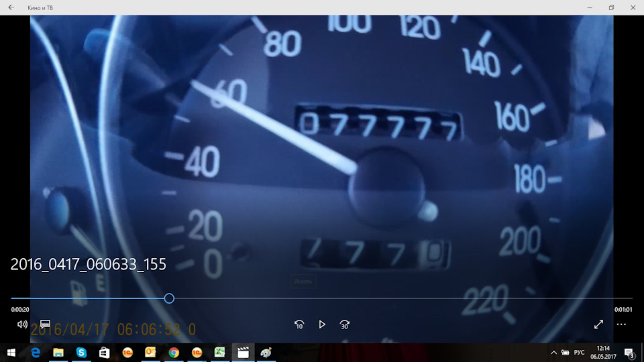Open Excel from the taskbar
Screen dimensions: 644x362
(220, 353)
